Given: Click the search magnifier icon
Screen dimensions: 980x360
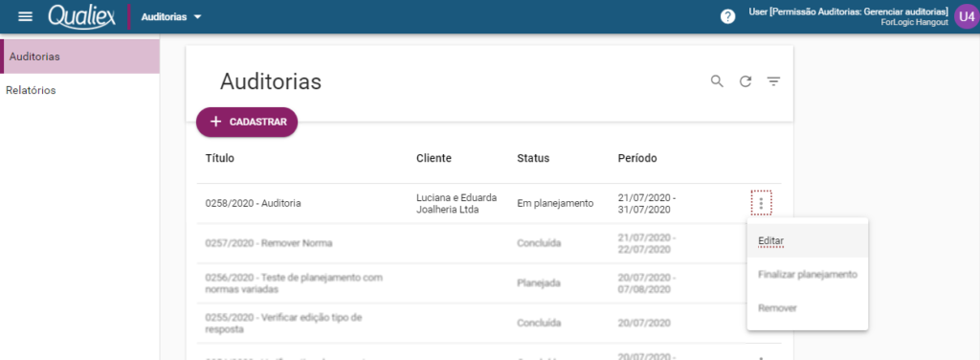Looking at the screenshot, I should coord(717,81).
